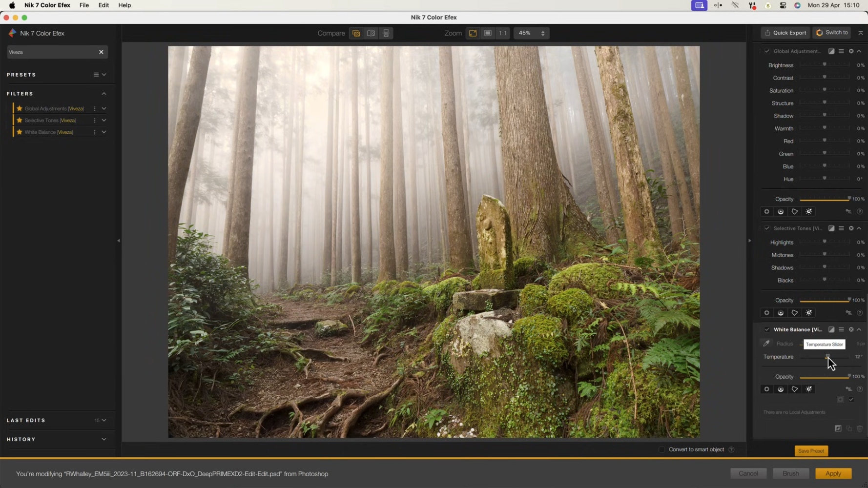
Task: Pick the White Balance eyedropper tool
Action: [766, 344]
